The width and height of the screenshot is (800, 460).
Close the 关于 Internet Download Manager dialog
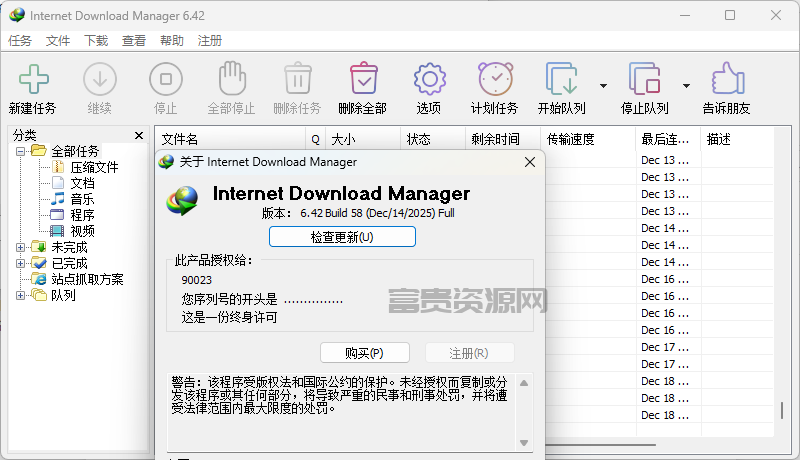[530, 162]
